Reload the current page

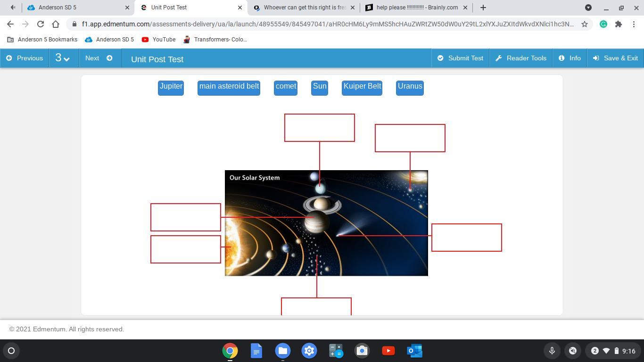41,24
